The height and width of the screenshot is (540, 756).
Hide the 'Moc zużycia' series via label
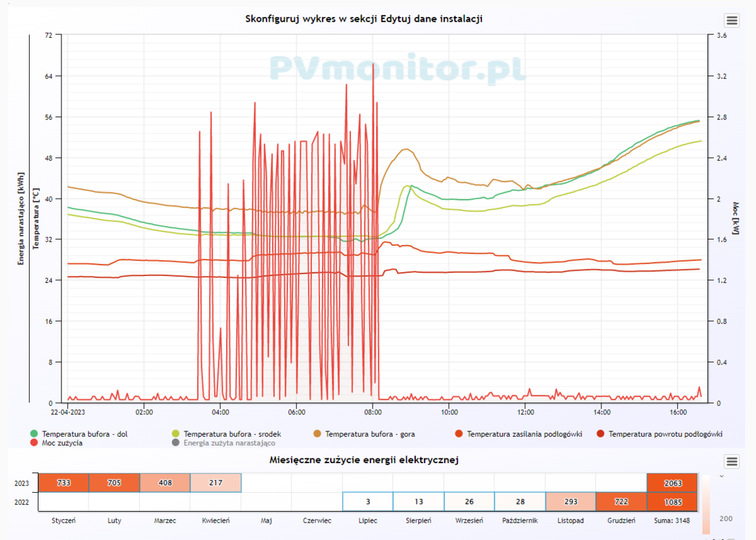click(x=62, y=443)
